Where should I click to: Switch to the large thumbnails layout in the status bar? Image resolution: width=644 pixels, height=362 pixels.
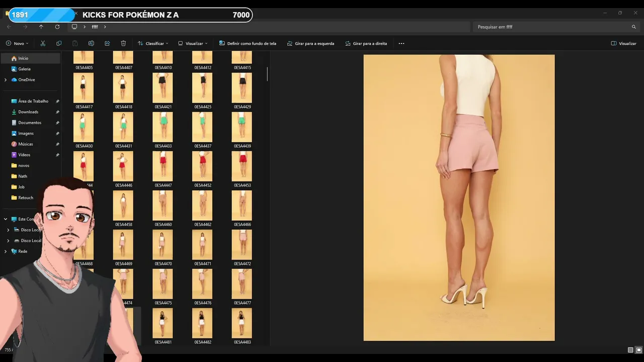(x=639, y=350)
